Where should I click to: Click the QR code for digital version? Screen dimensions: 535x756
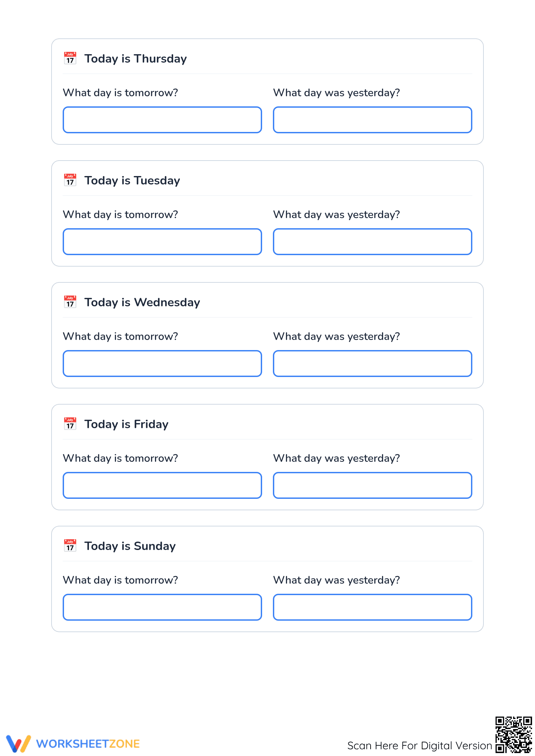513,735
